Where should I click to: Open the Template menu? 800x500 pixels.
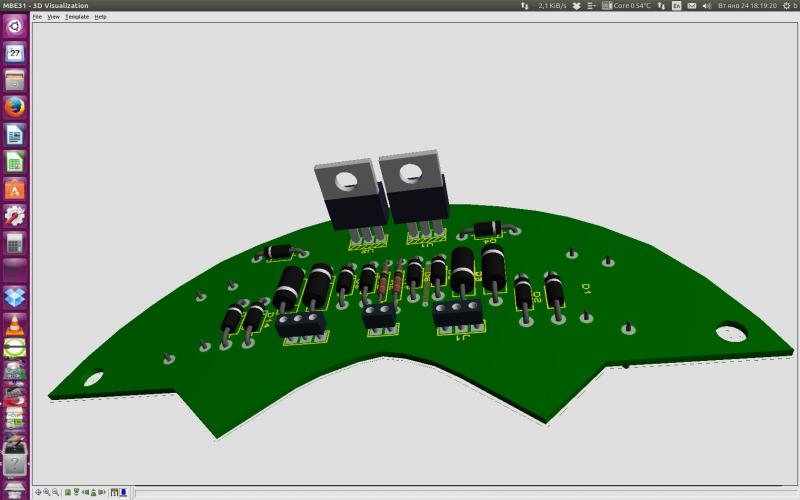tap(77, 17)
